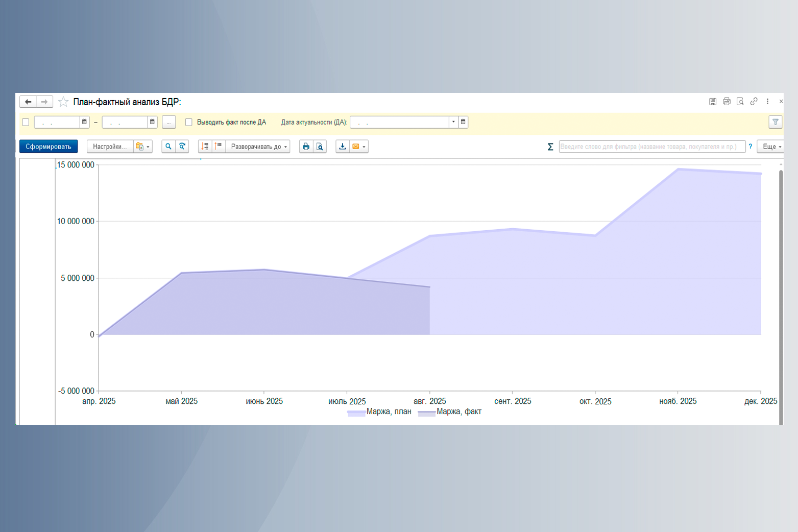The image size is (798, 532).
Task: Click the magnifier search icon in toolbar
Action: point(168,147)
